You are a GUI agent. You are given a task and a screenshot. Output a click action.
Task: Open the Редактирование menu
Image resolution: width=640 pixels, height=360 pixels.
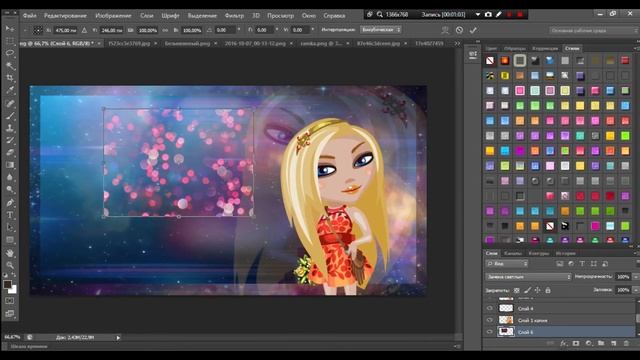point(65,16)
